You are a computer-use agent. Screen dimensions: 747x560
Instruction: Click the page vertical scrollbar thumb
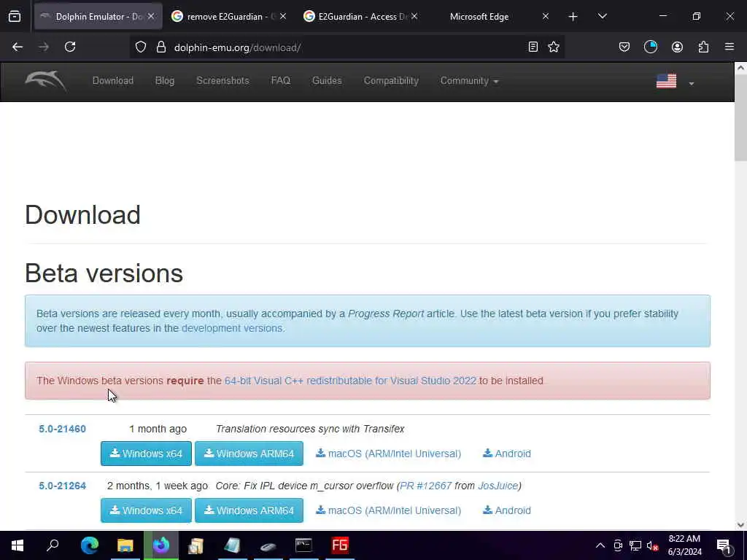[740, 119]
